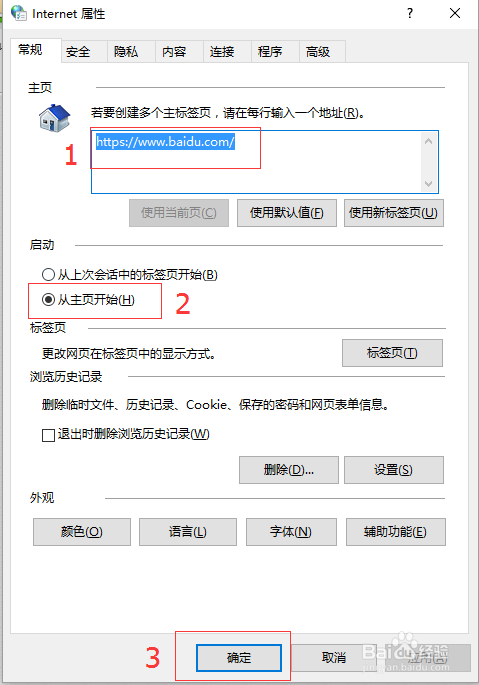Open the 标签页(T) settings button
The image size is (479, 685).
(392, 353)
